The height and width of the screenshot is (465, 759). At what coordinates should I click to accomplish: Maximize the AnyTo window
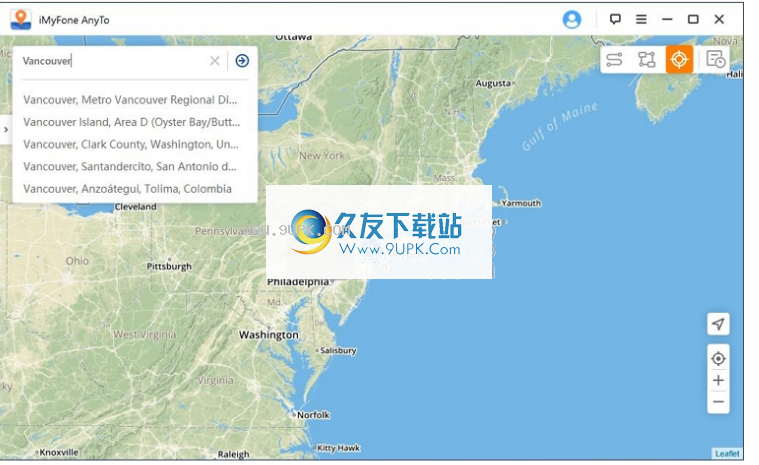tap(693, 19)
